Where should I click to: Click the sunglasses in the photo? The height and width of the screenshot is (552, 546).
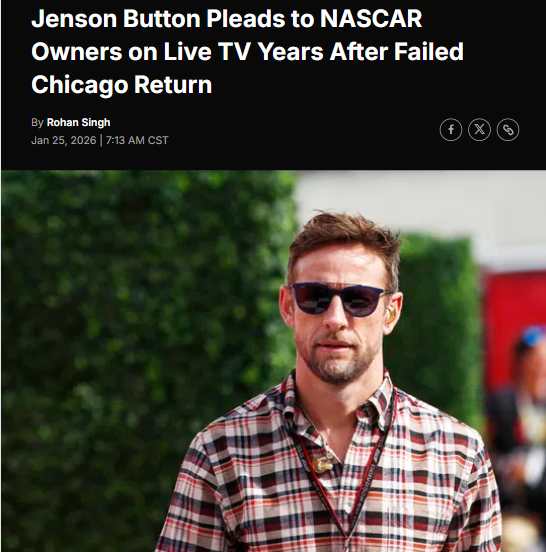(340, 299)
